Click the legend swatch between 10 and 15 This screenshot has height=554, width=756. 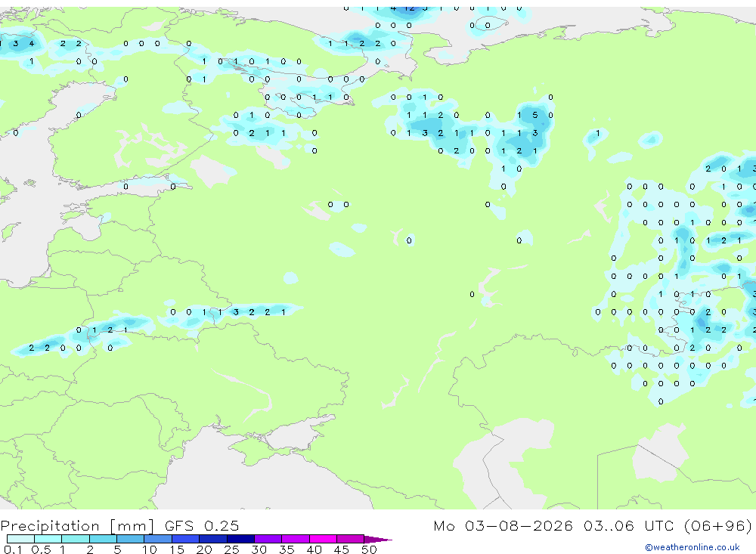[158, 539]
